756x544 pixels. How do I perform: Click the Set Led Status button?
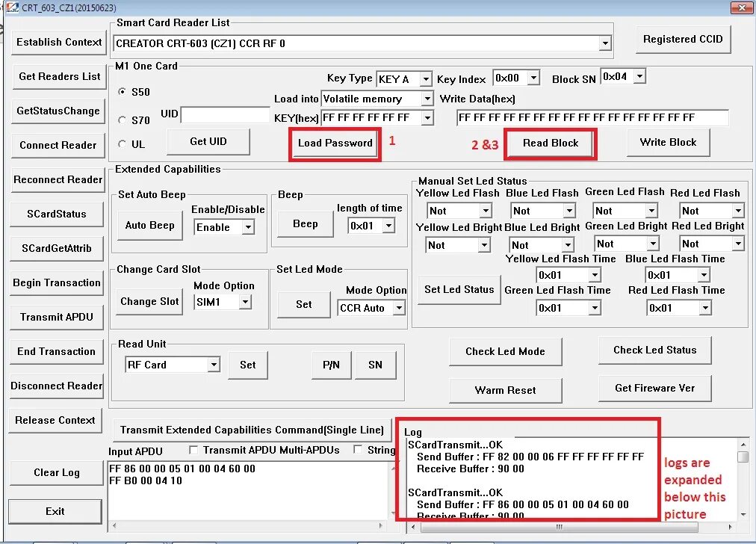click(459, 289)
